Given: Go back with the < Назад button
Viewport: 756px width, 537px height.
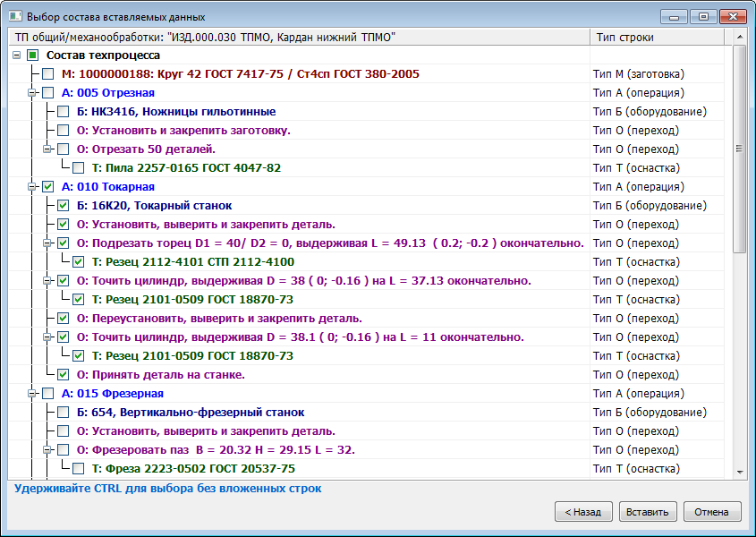Looking at the screenshot, I should tap(583, 512).
